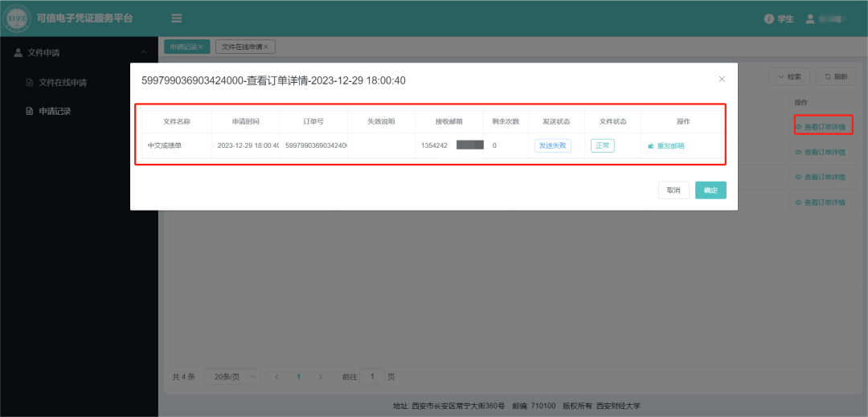Open 文件申请 menu in sidebar
The width and height of the screenshot is (868, 417).
[79, 52]
